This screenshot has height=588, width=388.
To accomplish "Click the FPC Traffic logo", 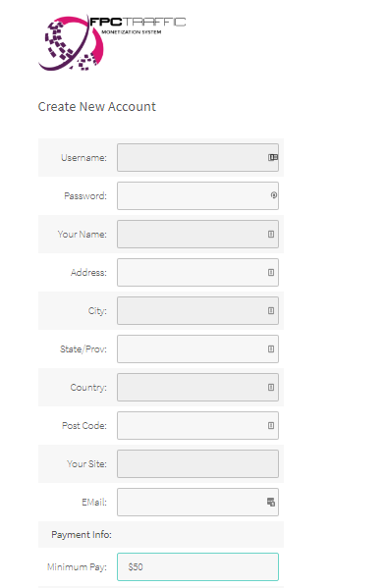I will point(112,43).
